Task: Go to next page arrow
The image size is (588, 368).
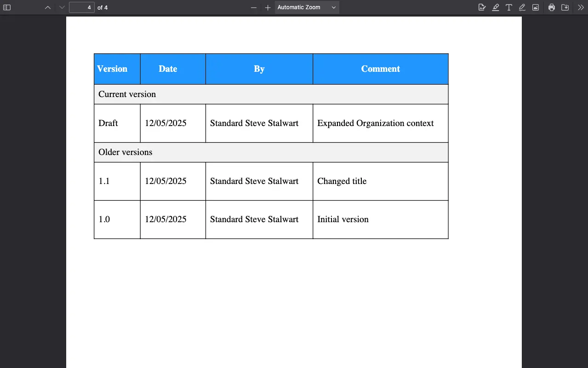Action: 62,7
